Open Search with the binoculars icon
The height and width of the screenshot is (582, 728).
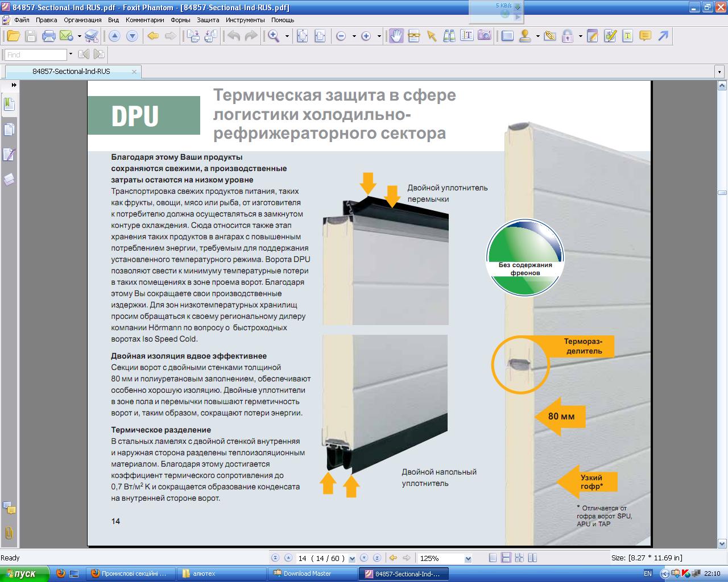pyautogui.click(x=449, y=36)
